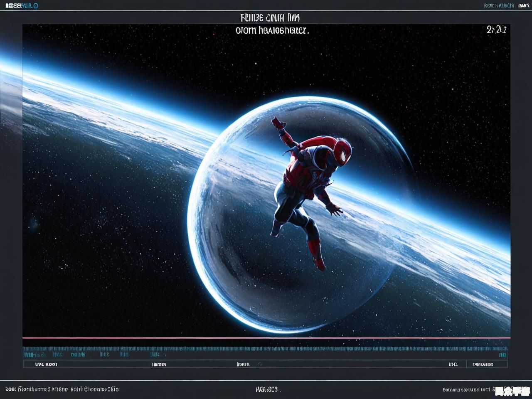Click the UHC label near bottom-right
Viewport: 532px width, 399px height.
click(x=453, y=365)
